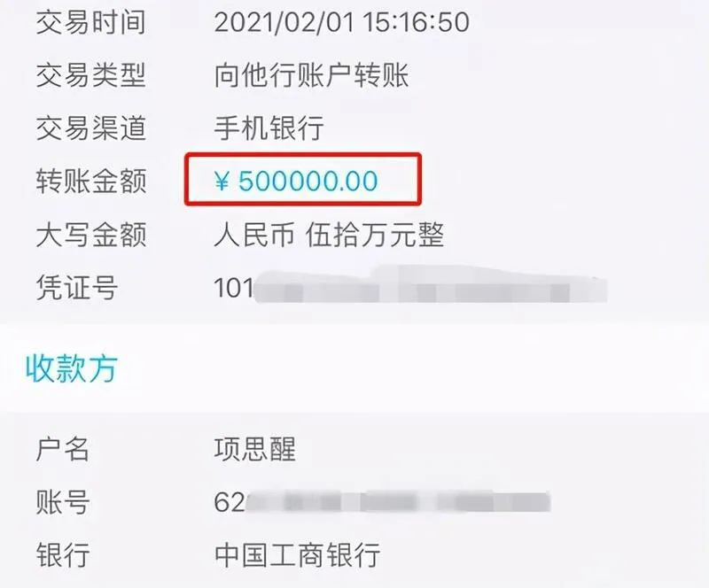Image resolution: width=709 pixels, height=588 pixels.
Task: Click the 银行 label
Action: pyautogui.click(x=63, y=554)
